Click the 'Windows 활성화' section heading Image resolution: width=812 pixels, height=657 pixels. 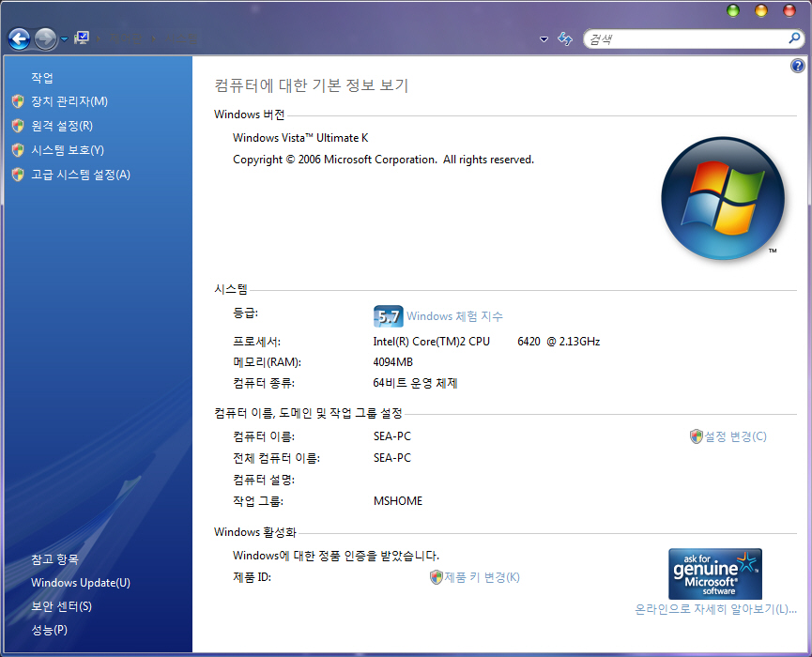255,532
